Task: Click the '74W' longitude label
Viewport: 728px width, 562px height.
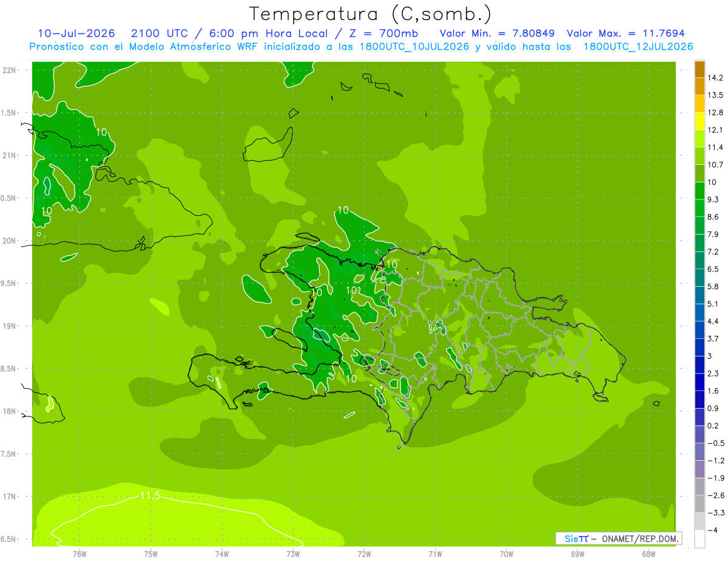Action: click(x=222, y=554)
